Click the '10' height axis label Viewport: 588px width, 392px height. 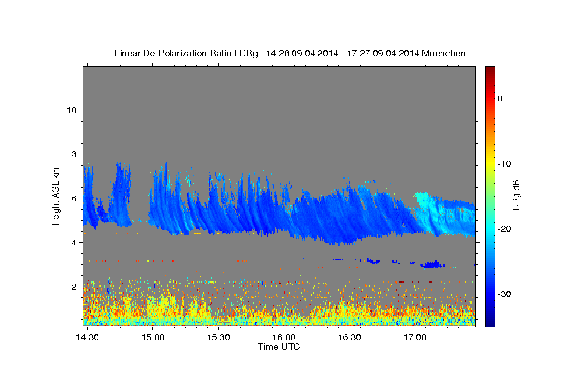point(72,110)
